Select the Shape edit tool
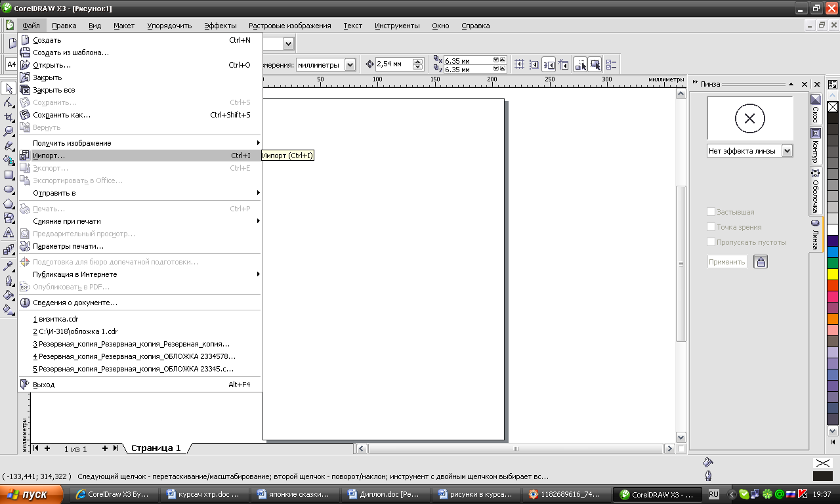Viewport: 840px width, 504px height. (x=9, y=103)
